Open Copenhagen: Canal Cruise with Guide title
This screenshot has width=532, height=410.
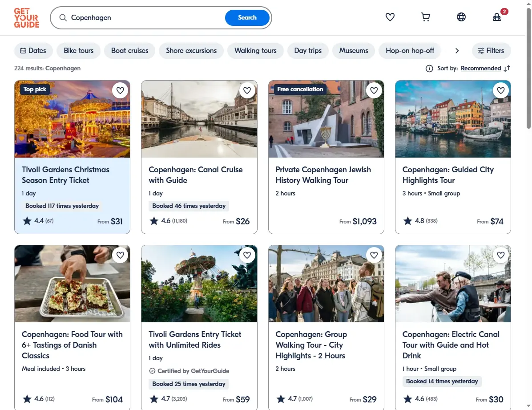coord(195,175)
